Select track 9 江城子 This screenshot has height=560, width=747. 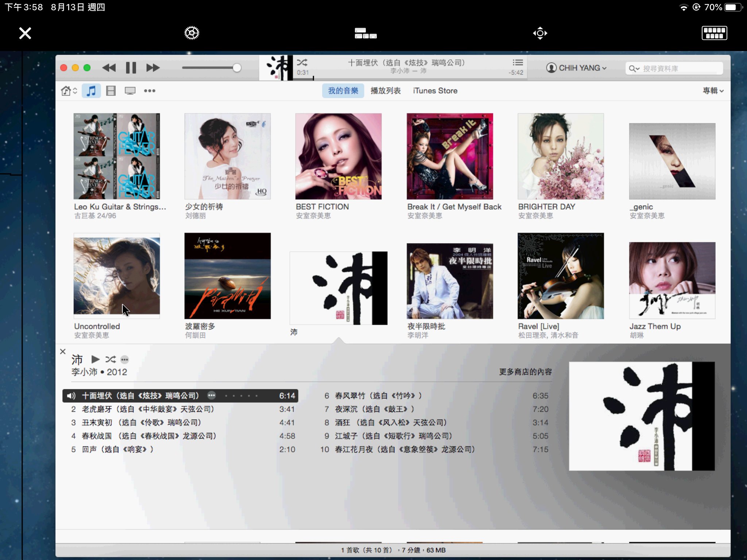pos(434,436)
